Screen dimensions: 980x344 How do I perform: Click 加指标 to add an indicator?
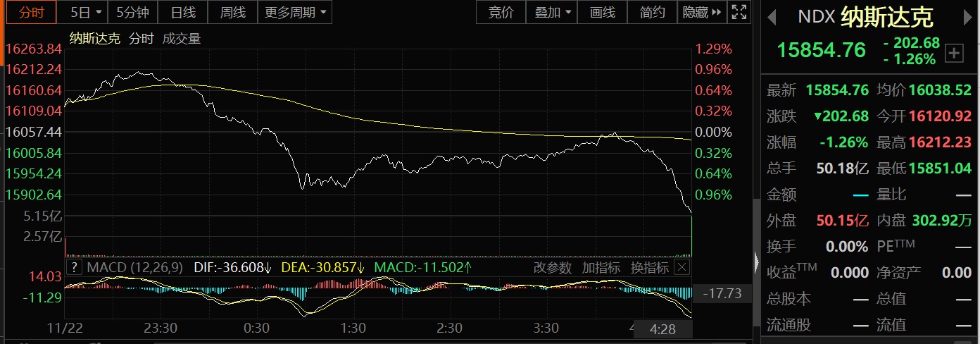pyautogui.click(x=601, y=267)
